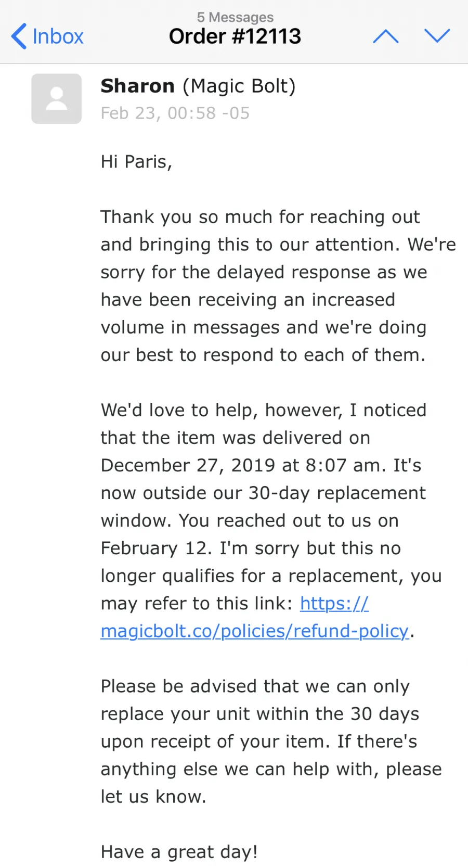Tap the Have a great day line
Viewport: 468px width, 868px height.
179,852
